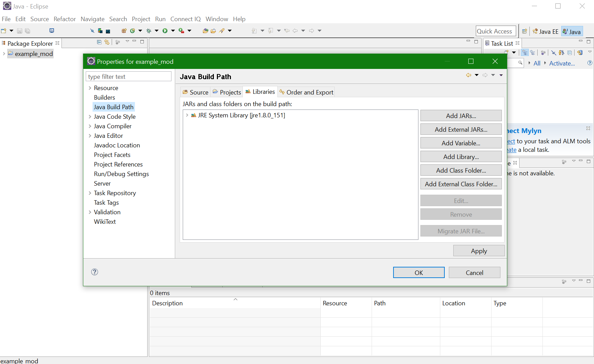Click the Back navigation arrow in main toolbar
The height and width of the screenshot is (364, 594).
coord(295,31)
